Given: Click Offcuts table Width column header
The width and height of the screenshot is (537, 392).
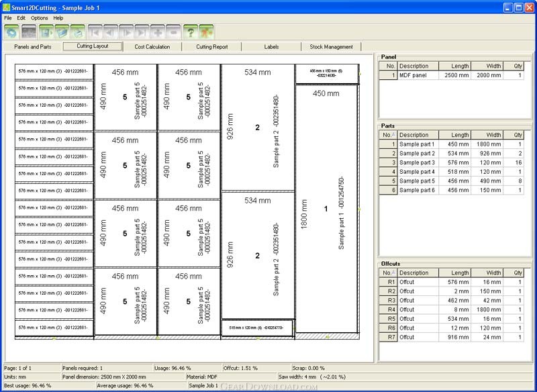Looking at the screenshot, I should 487,273.
